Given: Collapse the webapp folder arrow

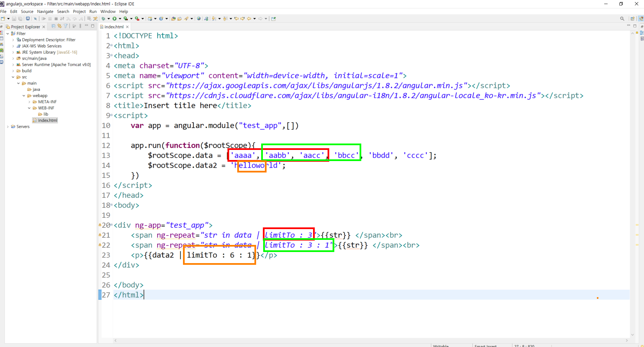Looking at the screenshot, I should [24, 96].
